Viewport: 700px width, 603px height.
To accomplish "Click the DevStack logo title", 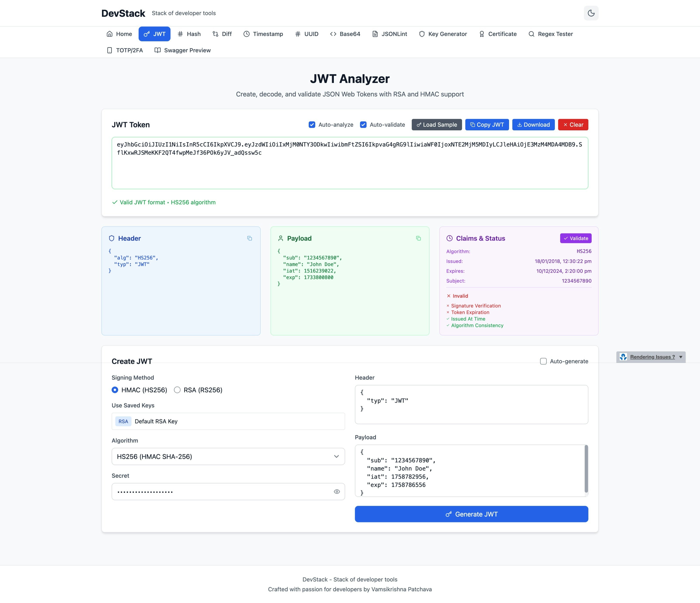I will pos(123,13).
